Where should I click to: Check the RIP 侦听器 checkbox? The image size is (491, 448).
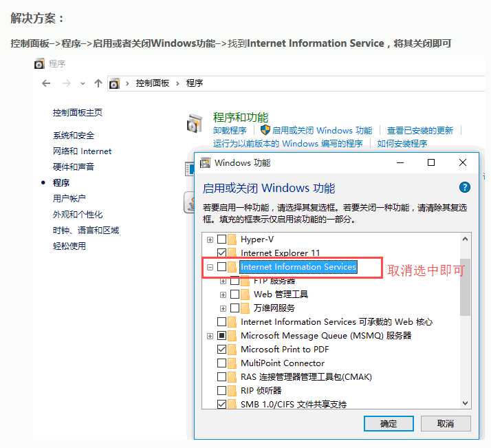pyautogui.click(x=221, y=391)
